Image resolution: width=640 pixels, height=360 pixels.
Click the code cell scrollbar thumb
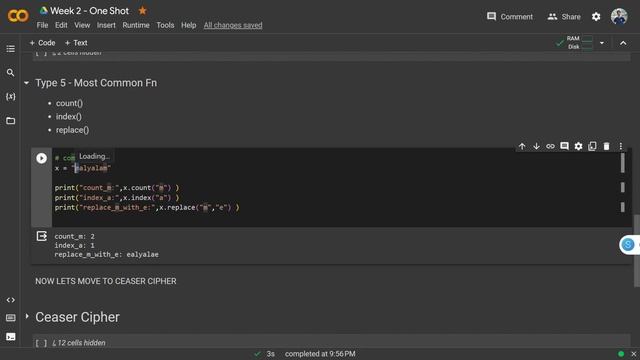tap(622, 163)
